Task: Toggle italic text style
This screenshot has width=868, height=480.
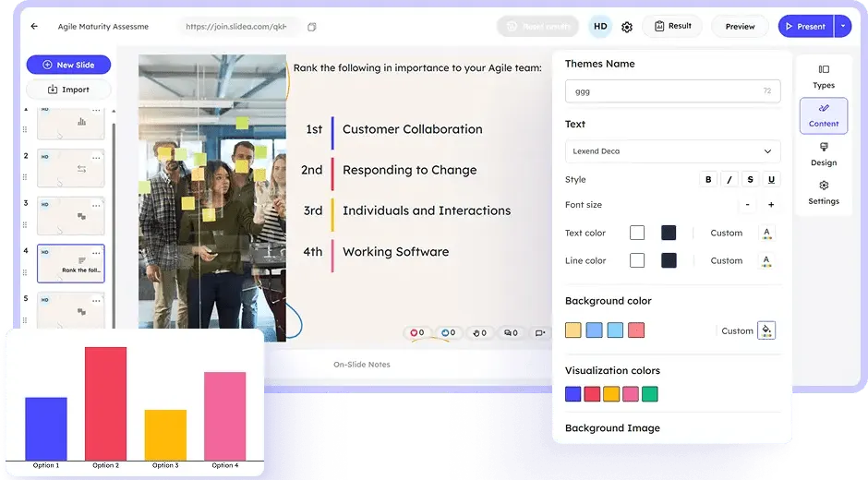Action: click(x=729, y=180)
